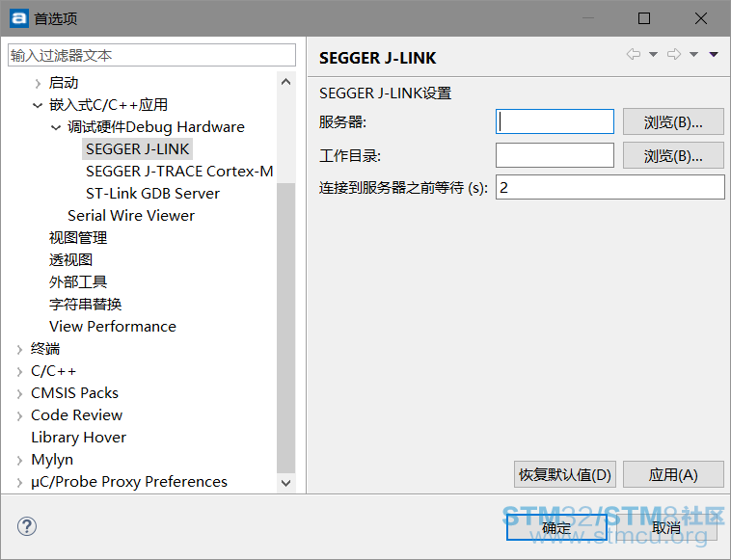This screenshot has height=560, width=731.
Task: Focus the 工作目录 input field
Action: coord(555,155)
